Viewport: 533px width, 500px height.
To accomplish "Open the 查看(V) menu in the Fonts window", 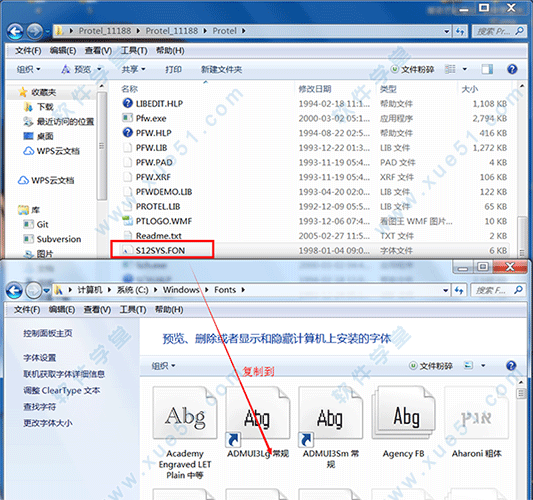I will [x=97, y=310].
